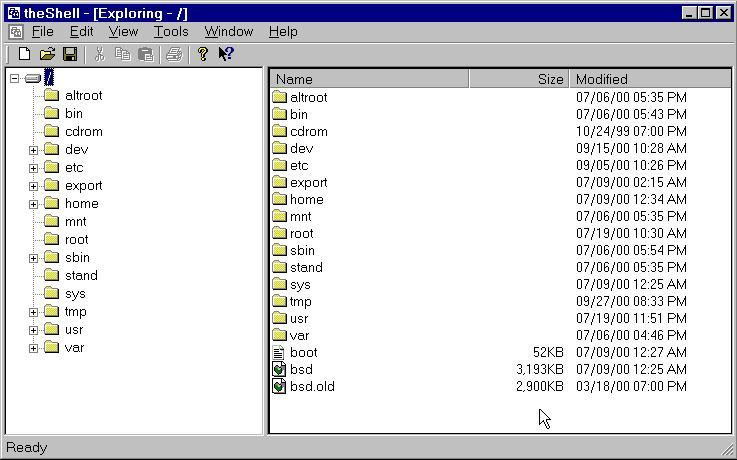Click the context help arrow icon
This screenshot has height=460, width=737.
pyautogui.click(x=225, y=54)
